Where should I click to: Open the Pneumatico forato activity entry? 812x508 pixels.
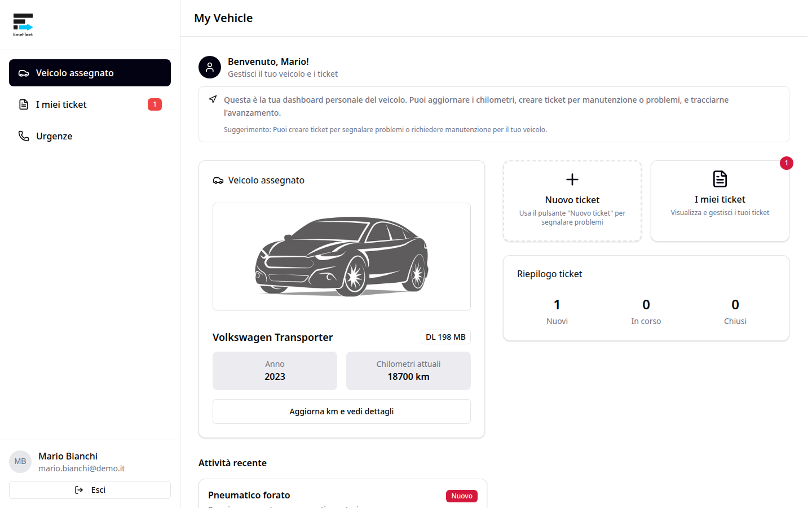[x=343, y=494]
